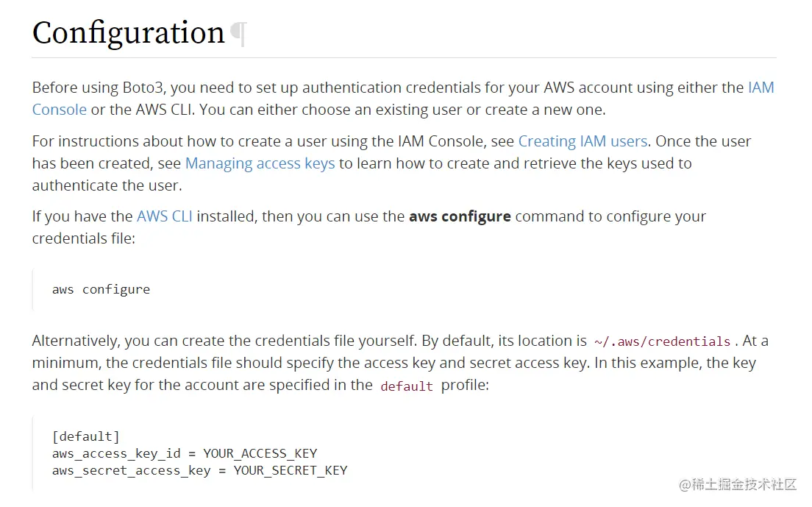Screen dimensions: 812x507
Task: Click the pilcrow permalink icon beside Configuration
Action: click(x=239, y=34)
